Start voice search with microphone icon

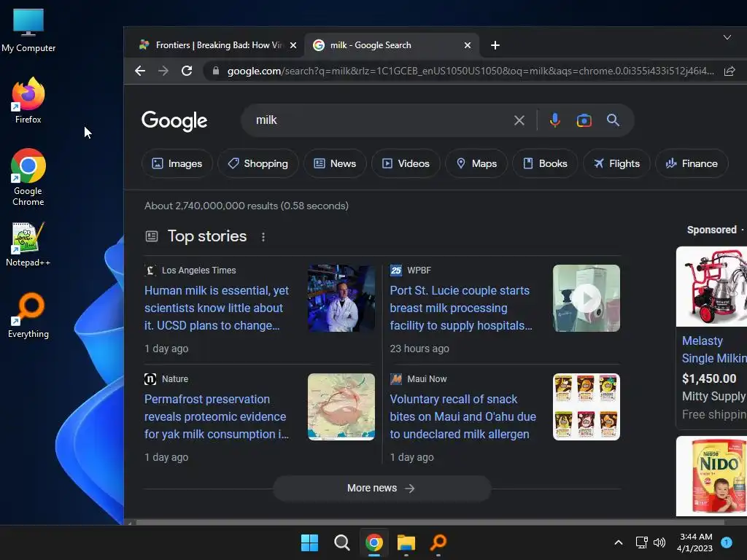tap(554, 120)
